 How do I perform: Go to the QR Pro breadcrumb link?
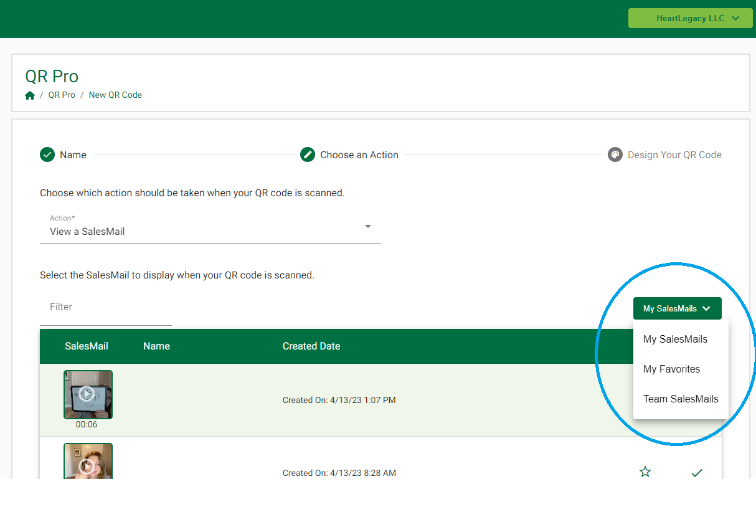click(x=62, y=95)
